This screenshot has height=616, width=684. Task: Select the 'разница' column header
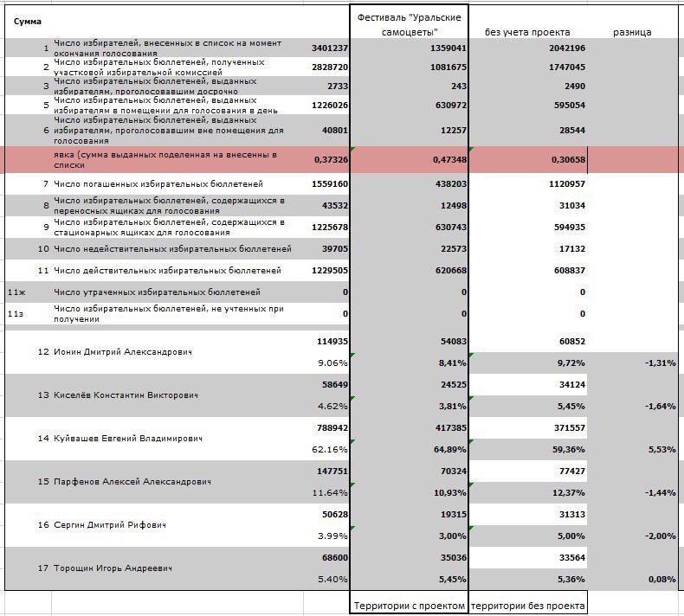coord(632,32)
